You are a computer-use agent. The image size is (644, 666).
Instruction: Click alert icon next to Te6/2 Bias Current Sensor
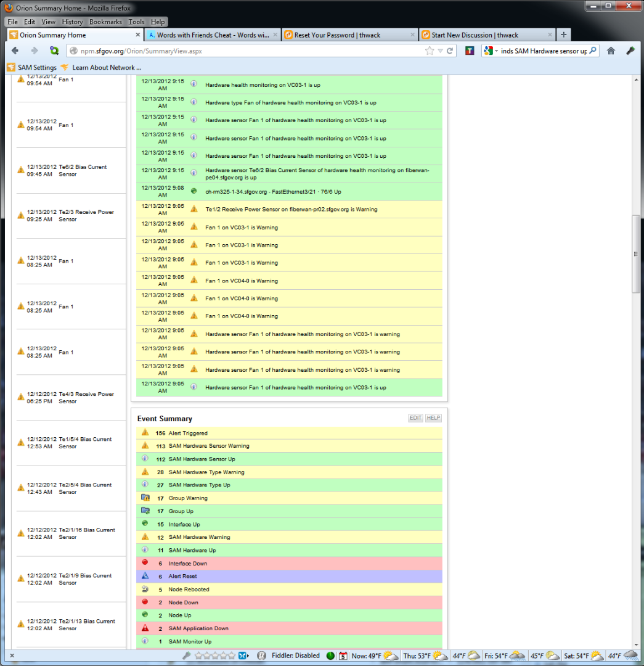coord(21,170)
